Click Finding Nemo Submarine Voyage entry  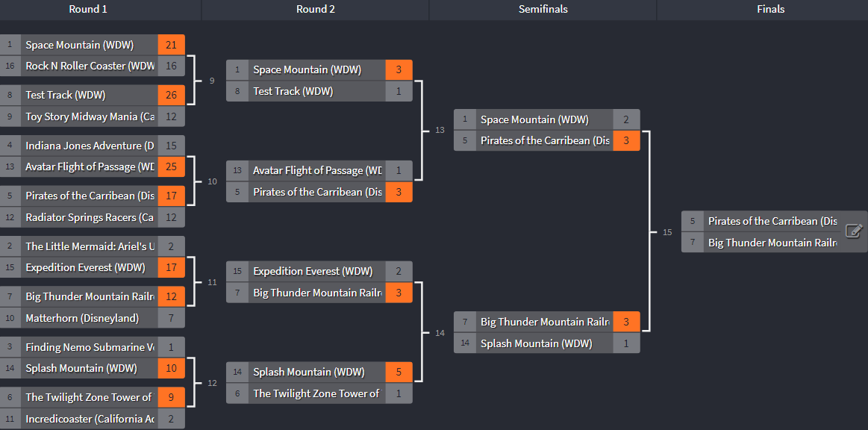[90, 347]
